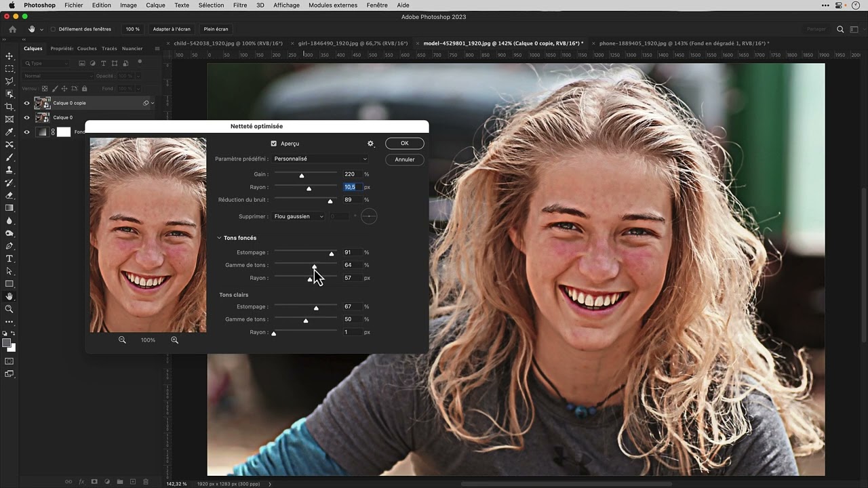Open the workspace switcher icon
The image size is (868, 488).
point(855,29)
